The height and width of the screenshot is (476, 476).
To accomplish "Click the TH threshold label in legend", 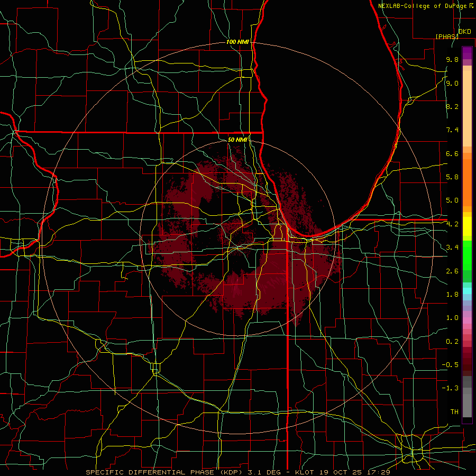I will tap(454, 412).
